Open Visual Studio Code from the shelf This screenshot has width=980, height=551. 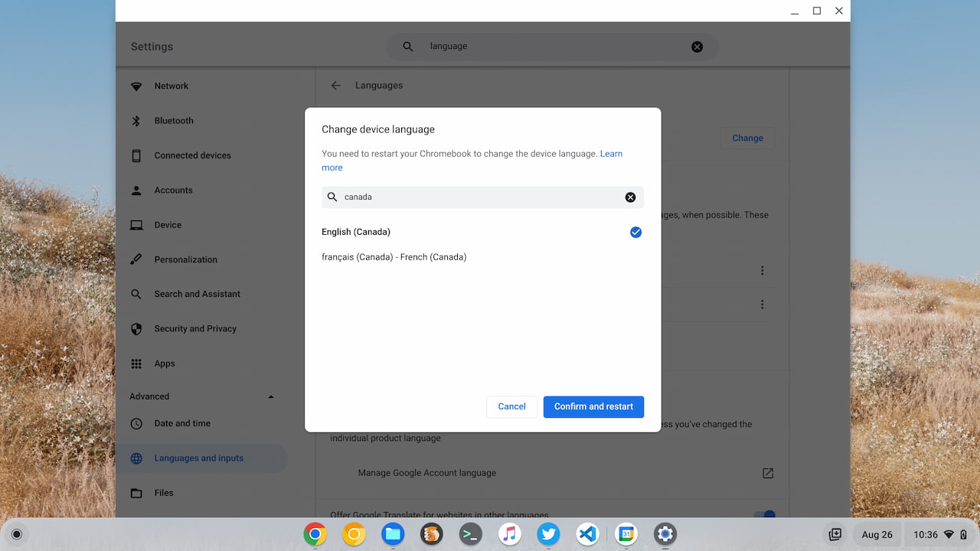(587, 534)
